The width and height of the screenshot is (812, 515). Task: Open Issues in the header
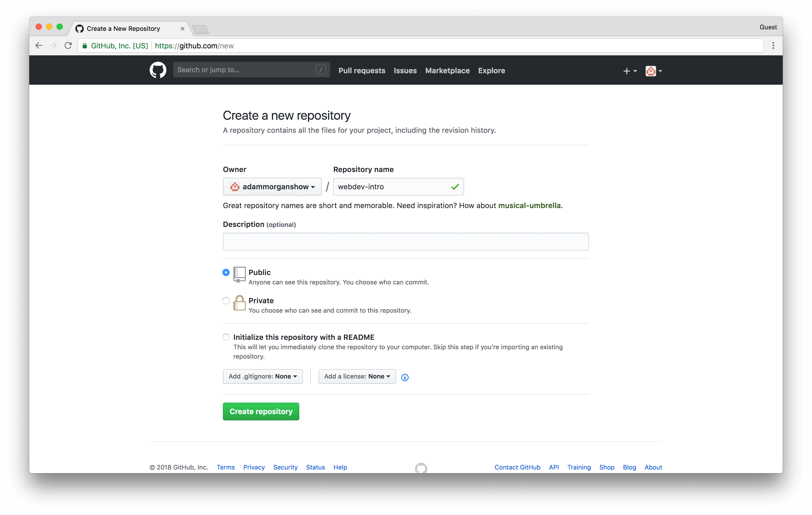coord(405,70)
